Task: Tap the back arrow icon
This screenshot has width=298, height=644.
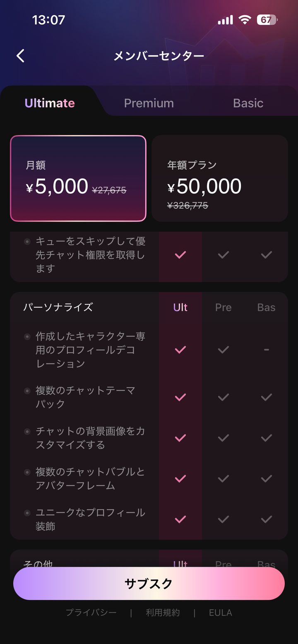Action: click(21, 56)
